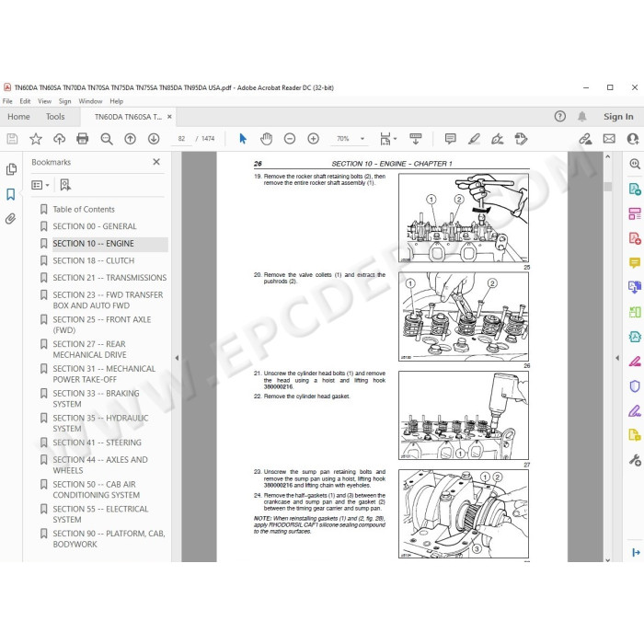Image resolution: width=644 pixels, height=644 pixels.
Task: Go to next page arrow
Action: pyautogui.click(x=154, y=139)
